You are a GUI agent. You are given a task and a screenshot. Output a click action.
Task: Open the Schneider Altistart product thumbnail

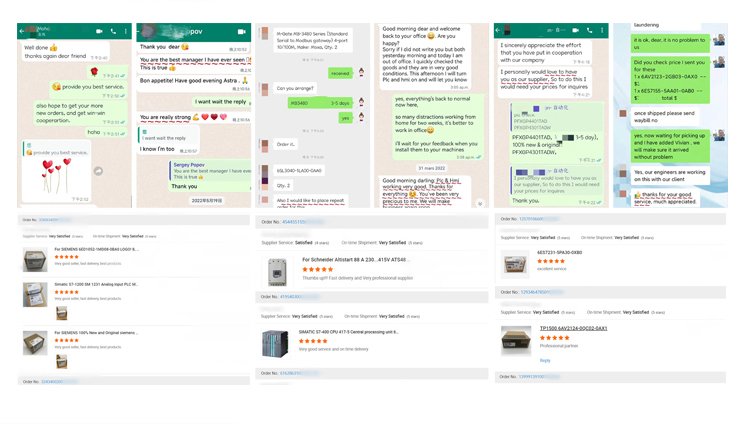277,272
